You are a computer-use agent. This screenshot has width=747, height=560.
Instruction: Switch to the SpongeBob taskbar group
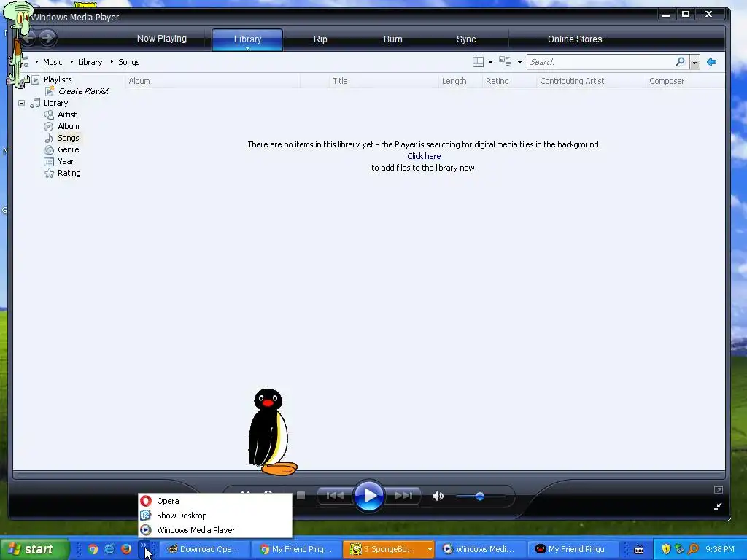point(388,549)
